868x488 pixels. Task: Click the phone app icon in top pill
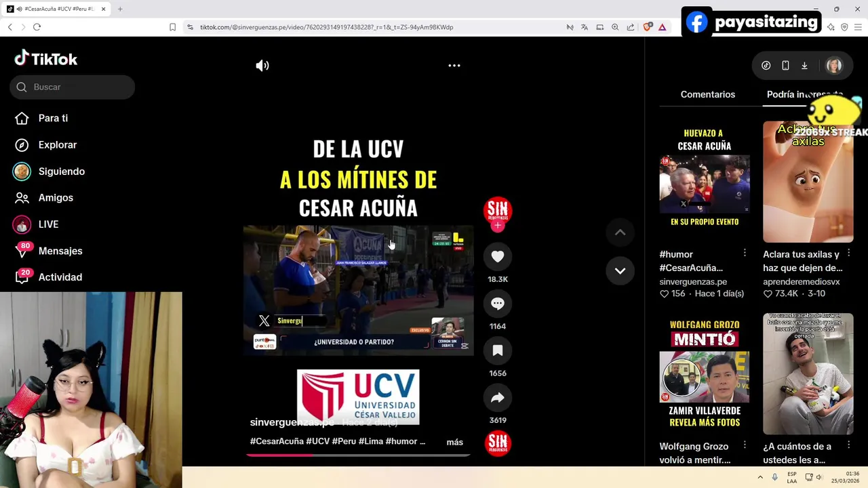pyautogui.click(x=785, y=66)
